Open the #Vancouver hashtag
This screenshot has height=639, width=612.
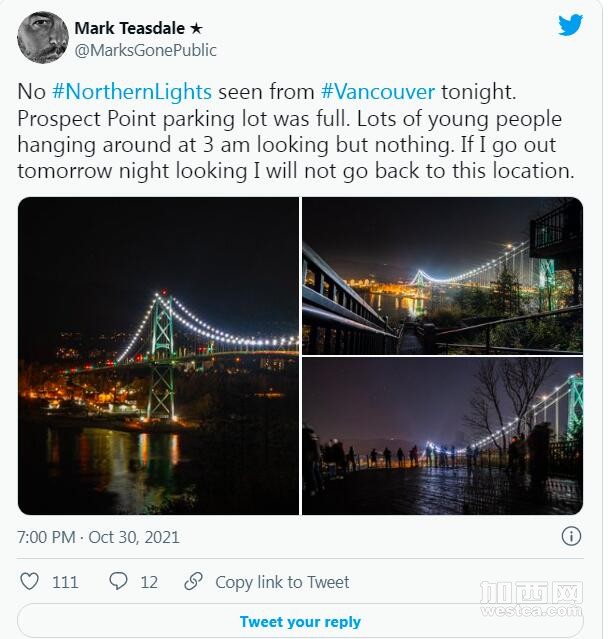click(x=378, y=91)
